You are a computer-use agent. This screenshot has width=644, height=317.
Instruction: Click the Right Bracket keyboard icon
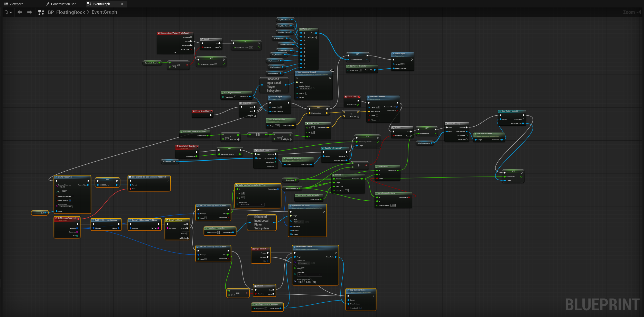[253, 249]
